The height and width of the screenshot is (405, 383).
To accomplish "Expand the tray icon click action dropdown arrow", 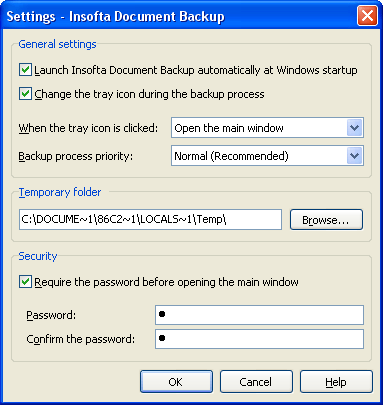I will tap(354, 128).
